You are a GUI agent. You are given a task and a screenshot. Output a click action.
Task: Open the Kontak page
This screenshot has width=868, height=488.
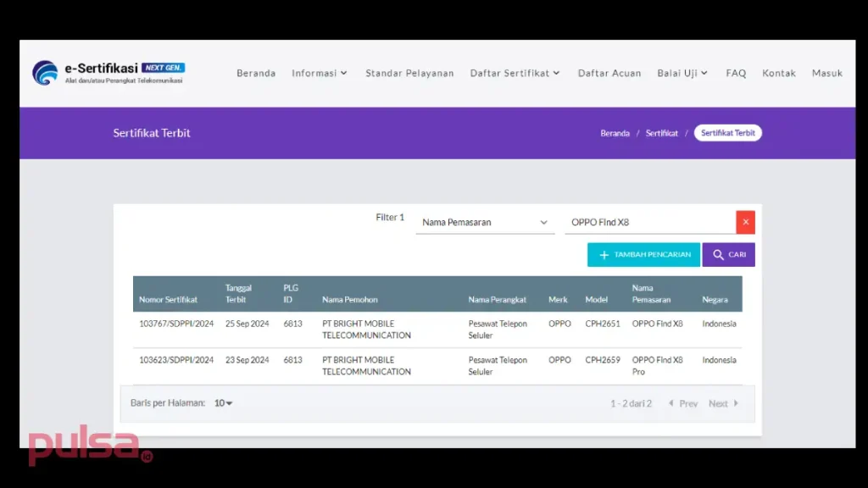pyautogui.click(x=779, y=73)
